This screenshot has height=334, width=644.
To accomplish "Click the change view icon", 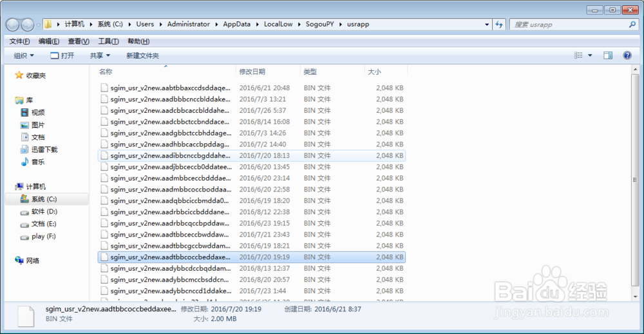I will point(578,55).
